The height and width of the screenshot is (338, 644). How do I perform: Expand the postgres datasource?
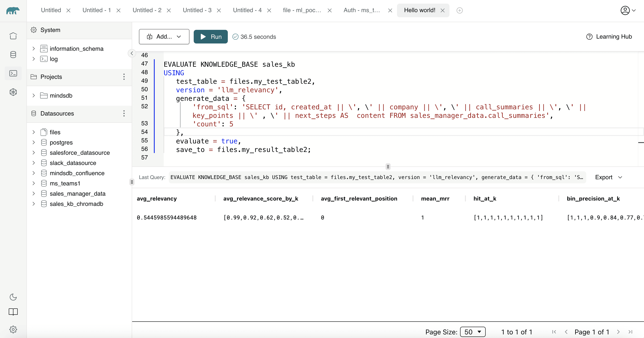tap(33, 142)
